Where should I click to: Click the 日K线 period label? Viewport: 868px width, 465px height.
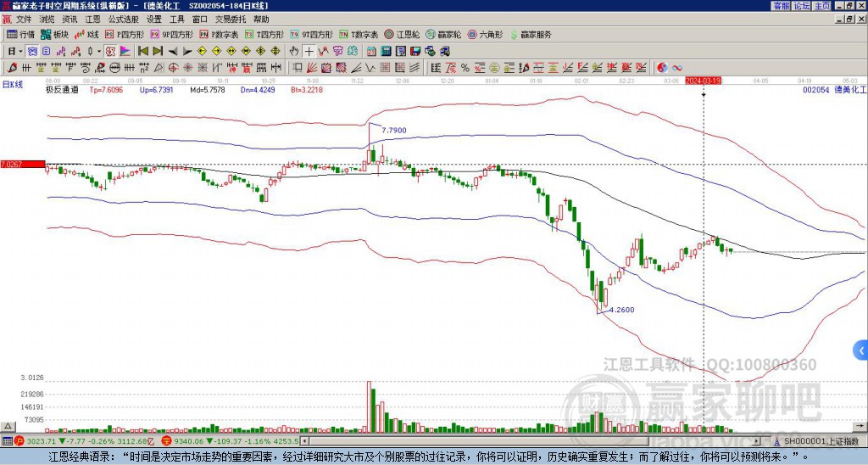click(x=12, y=84)
